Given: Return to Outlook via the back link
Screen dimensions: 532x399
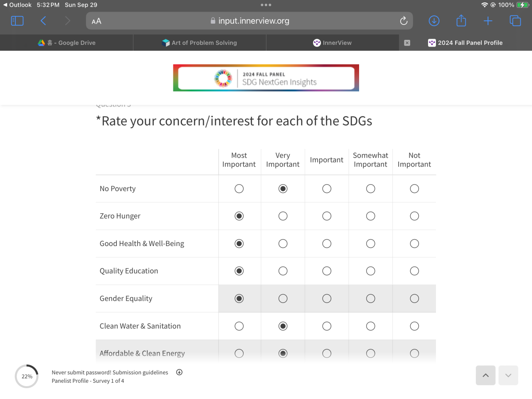Looking at the screenshot, I should point(17,5).
